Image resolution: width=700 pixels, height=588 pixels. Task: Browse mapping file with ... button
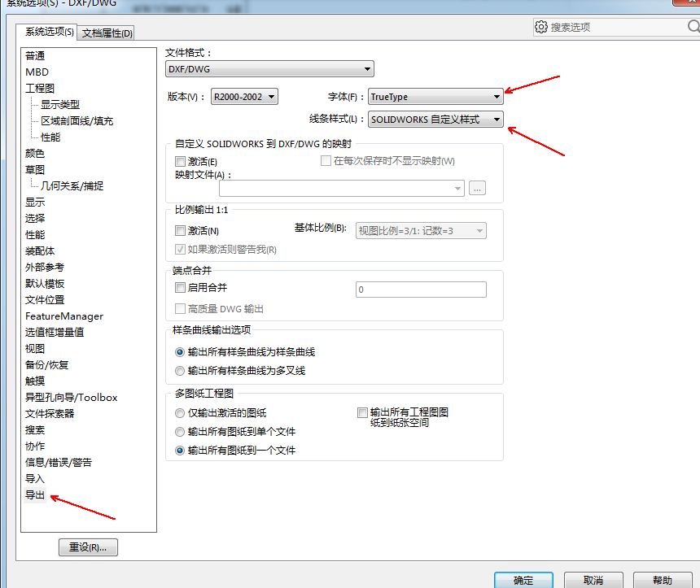point(477,188)
